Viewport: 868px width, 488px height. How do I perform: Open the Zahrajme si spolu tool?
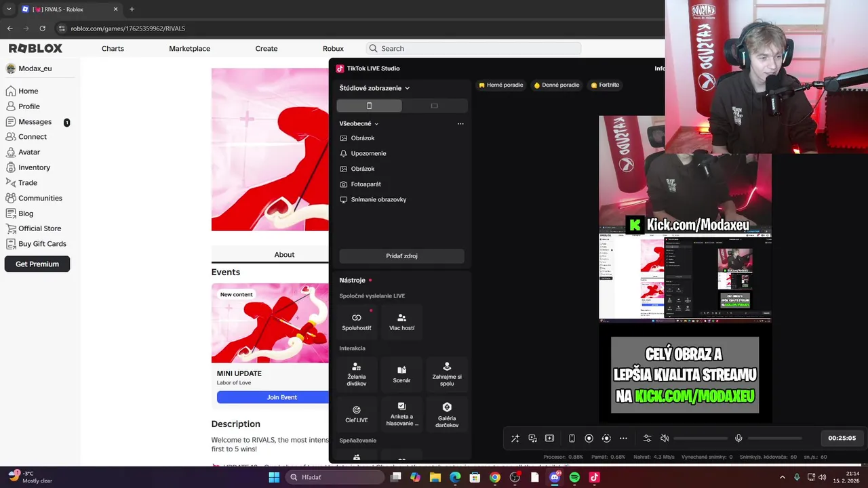click(447, 374)
